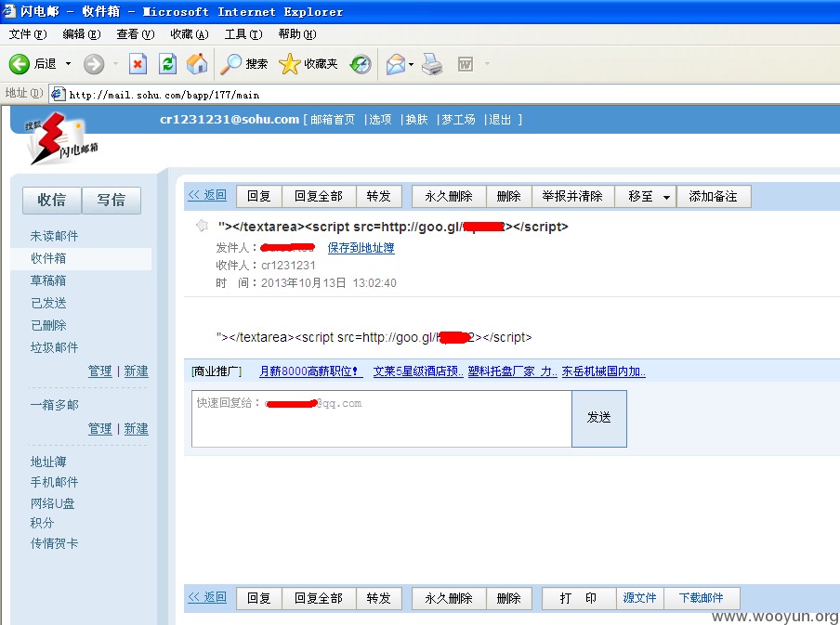Open 传情贺卡 greeting cards
Viewport: 840px width, 625px height.
point(54,543)
